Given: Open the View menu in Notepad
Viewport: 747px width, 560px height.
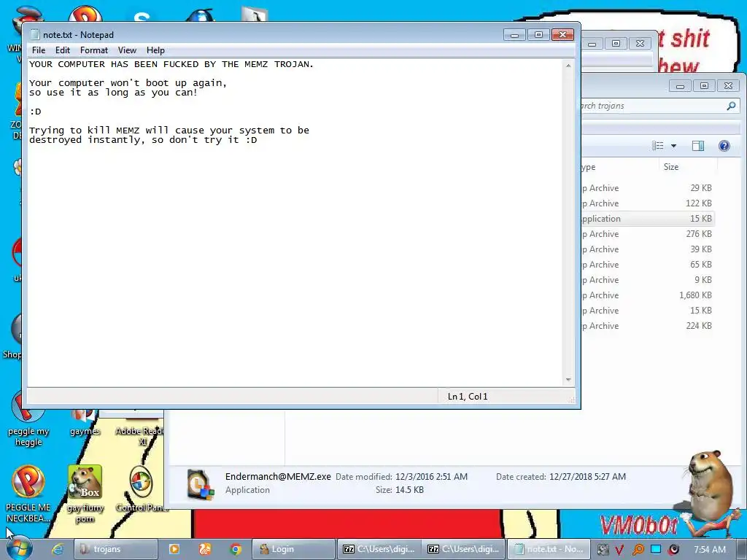Looking at the screenshot, I should (127, 50).
